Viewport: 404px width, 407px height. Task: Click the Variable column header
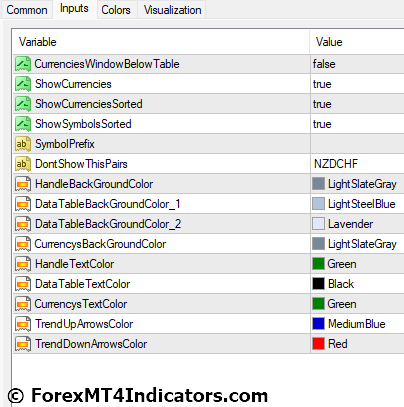click(161, 42)
